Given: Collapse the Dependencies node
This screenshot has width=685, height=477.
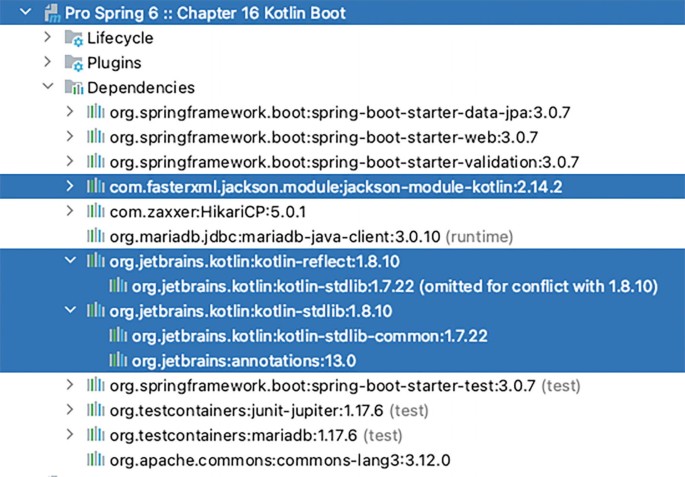Looking at the screenshot, I should tap(46, 88).
